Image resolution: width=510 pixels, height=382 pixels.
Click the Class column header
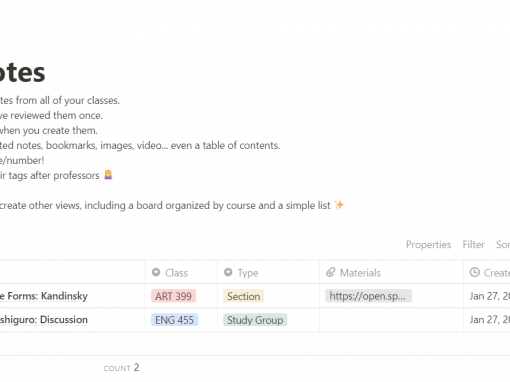click(181, 272)
